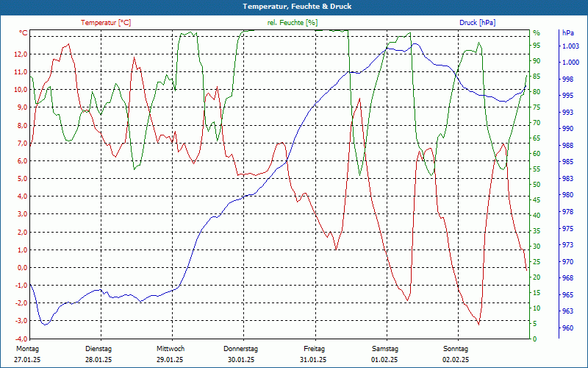Click the "35" humidity axis value
Image resolution: width=588 pixels, height=368 pixels.
pyautogui.click(x=537, y=231)
